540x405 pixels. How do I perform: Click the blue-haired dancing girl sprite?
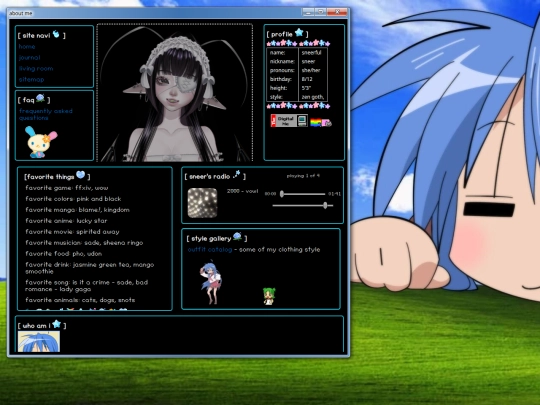[x=211, y=283]
